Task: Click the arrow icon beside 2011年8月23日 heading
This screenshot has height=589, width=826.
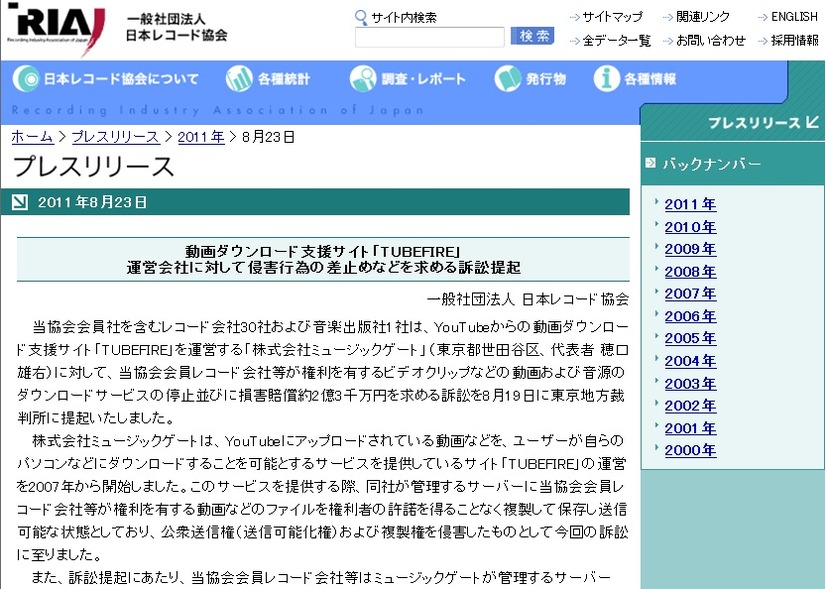Action: pyautogui.click(x=19, y=202)
